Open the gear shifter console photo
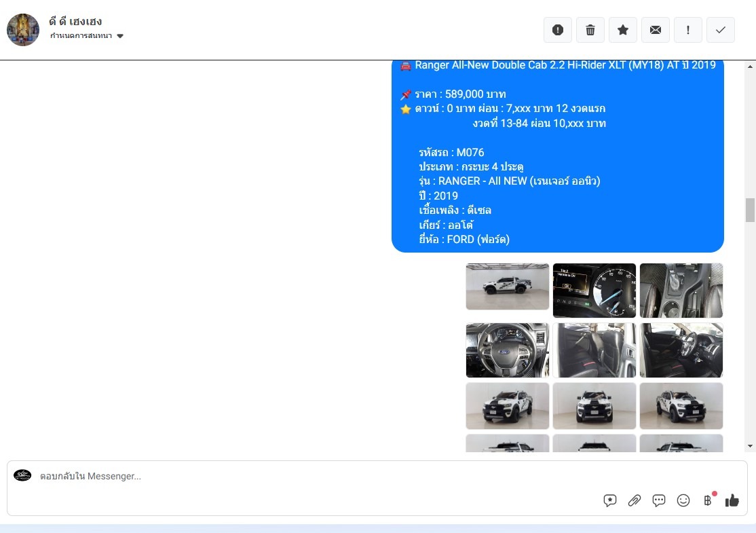Screen dimensions: 756x533 tap(681, 291)
